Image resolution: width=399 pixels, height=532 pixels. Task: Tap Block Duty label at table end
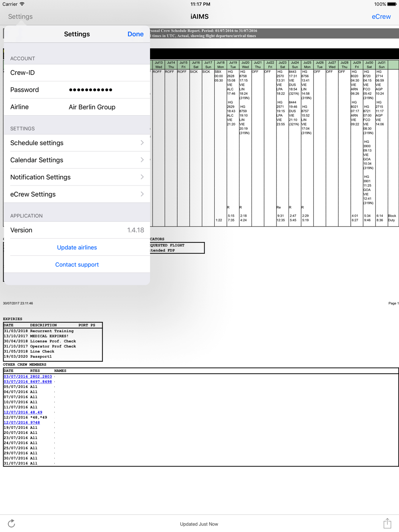pos(392,218)
